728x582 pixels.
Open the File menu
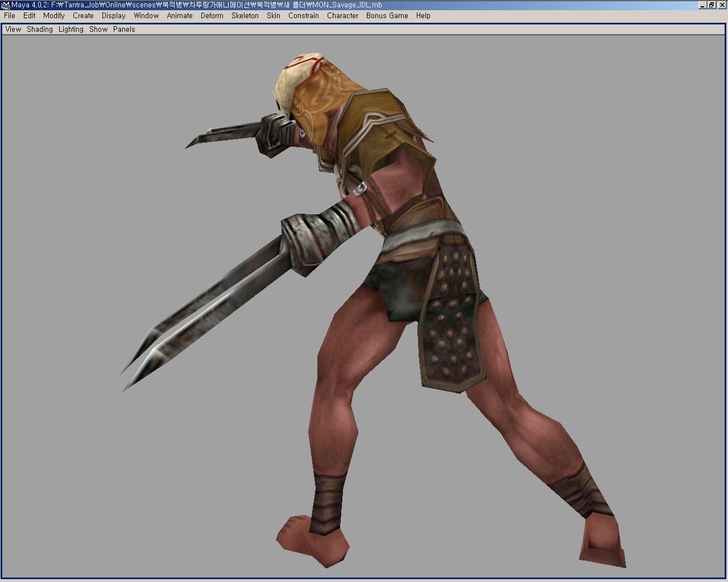coord(10,16)
